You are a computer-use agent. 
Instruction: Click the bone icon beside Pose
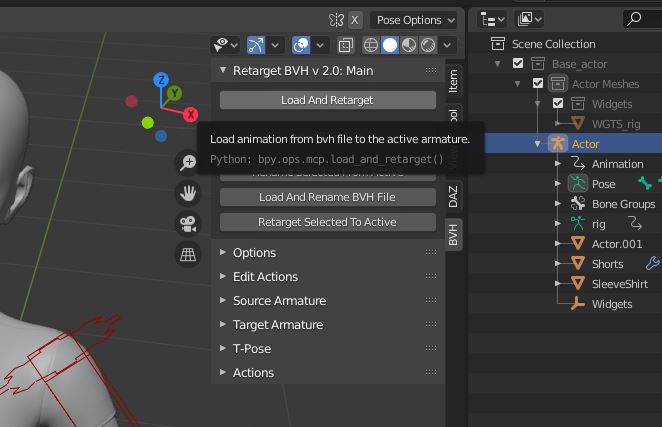645,183
